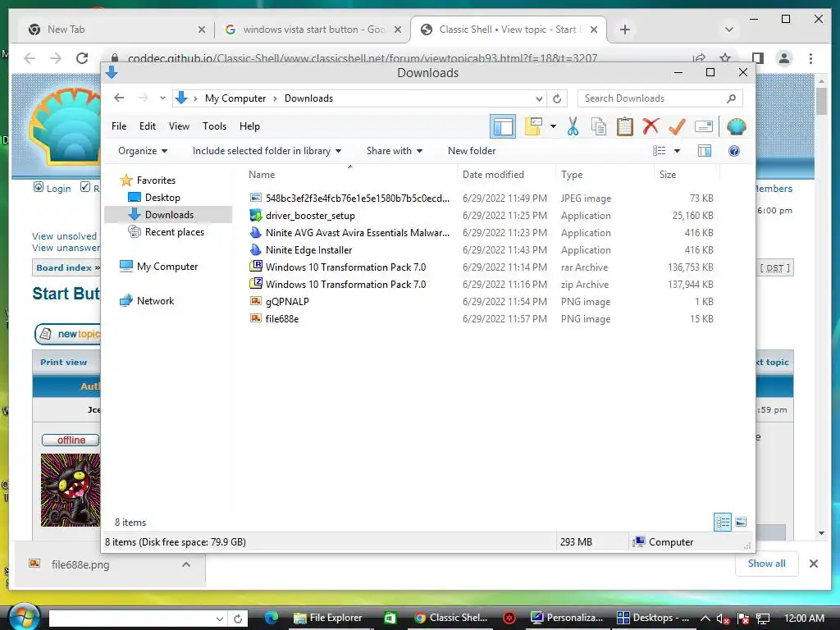Show hidden tray icons chevron
Image resolution: width=840 pixels, height=630 pixels.
[706, 619]
